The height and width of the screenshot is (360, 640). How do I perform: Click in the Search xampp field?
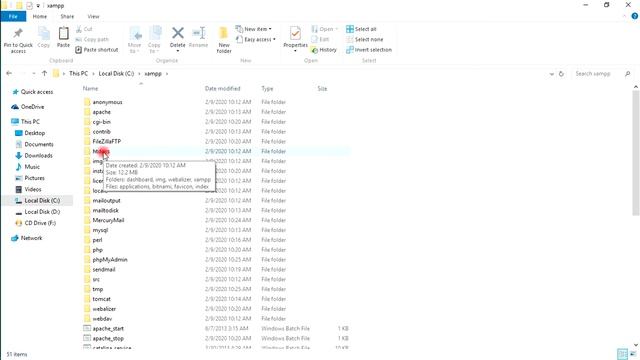pyautogui.click(x=598, y=73)
